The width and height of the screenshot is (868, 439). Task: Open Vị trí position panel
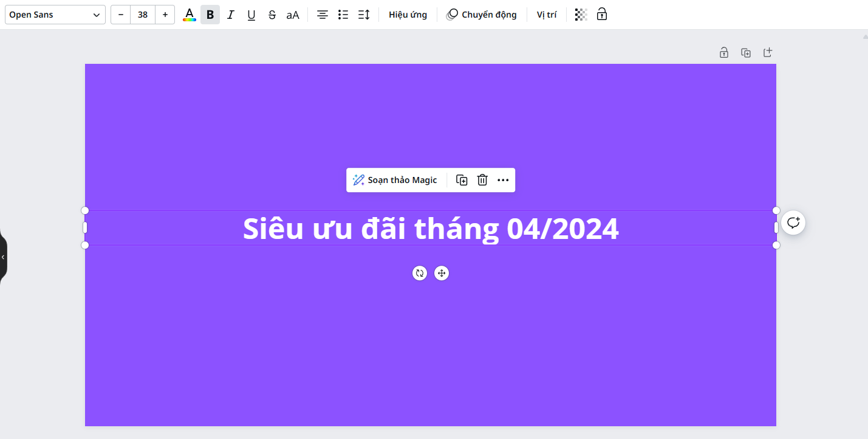pyautogui.click(x=547, y=15)
